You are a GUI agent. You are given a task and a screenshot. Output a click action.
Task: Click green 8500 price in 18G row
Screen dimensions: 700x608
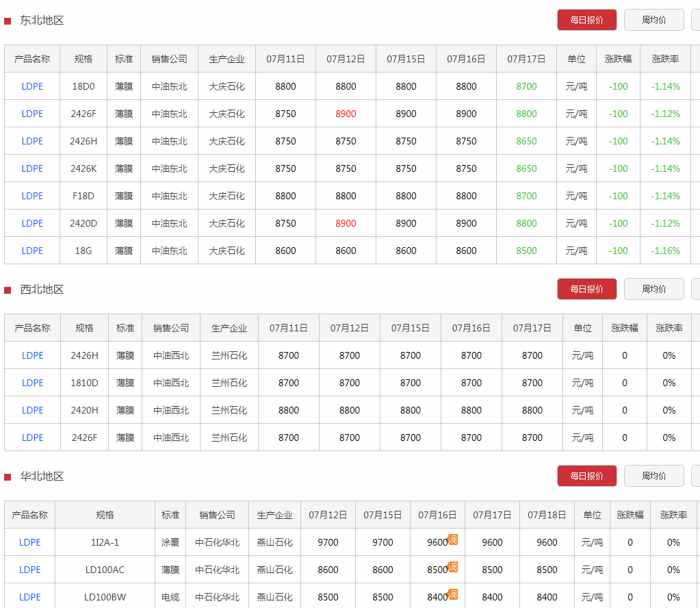coord(526,251)
